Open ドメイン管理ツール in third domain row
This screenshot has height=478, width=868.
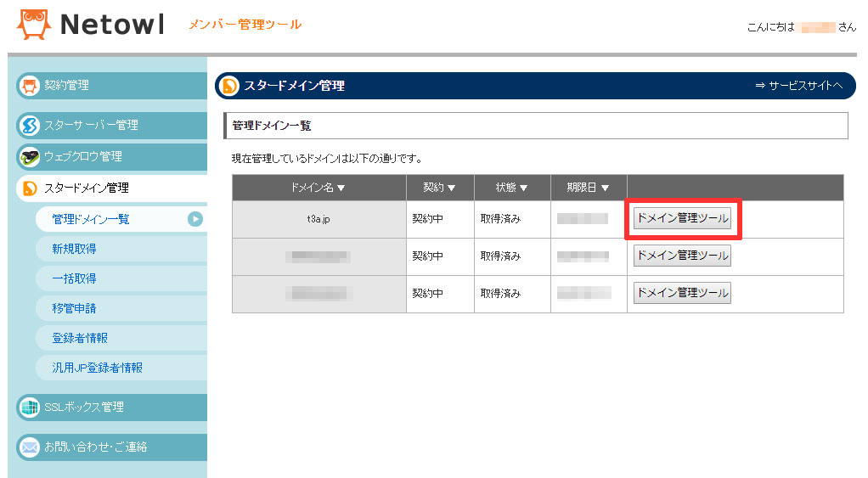682,293
